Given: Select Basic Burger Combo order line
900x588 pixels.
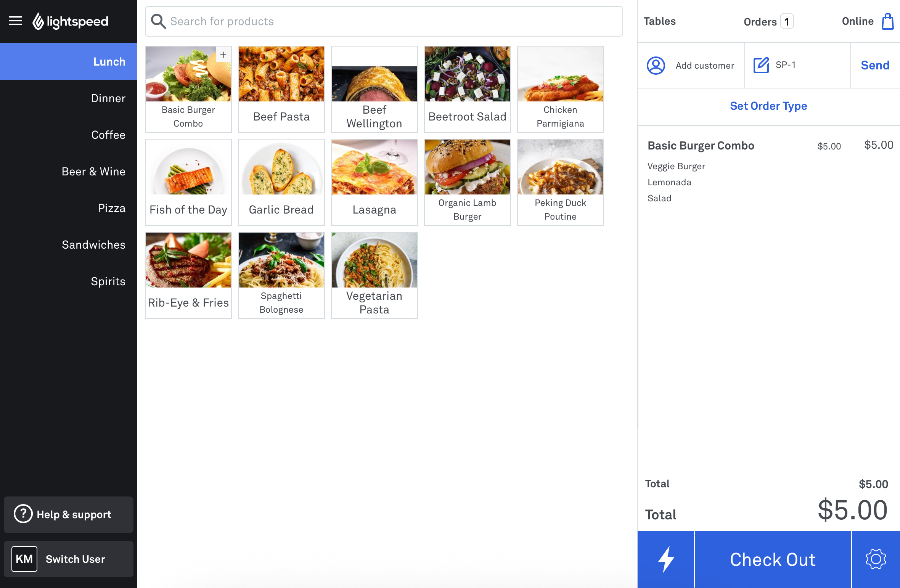Looking at the screenshot, I should (x=770, y=146).
